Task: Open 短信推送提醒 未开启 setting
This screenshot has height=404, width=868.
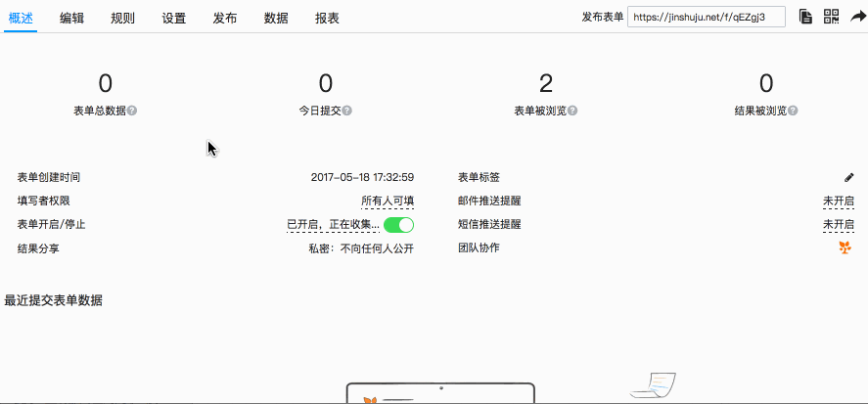Action: pyautogui.click(x=838, y=225)
